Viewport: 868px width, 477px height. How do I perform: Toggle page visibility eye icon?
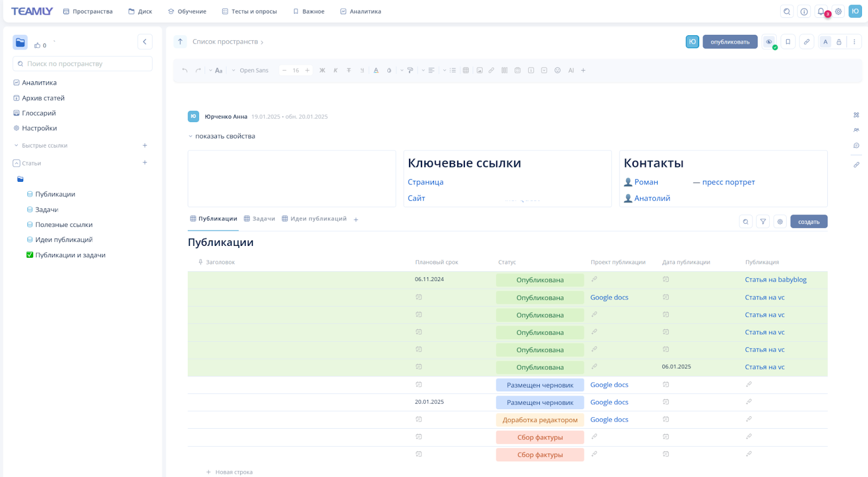coord(769,42)
